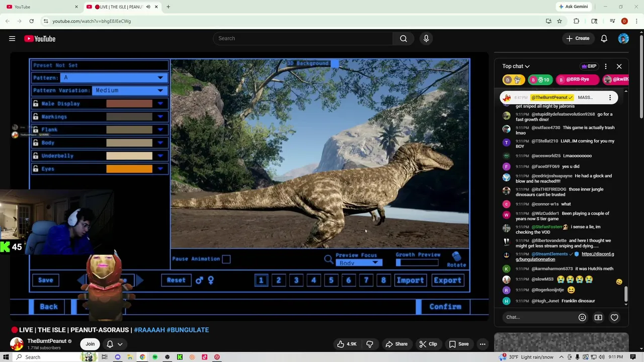Pick the orange Eyes color swatch
The image size is (644, 362).
[129, 169]
